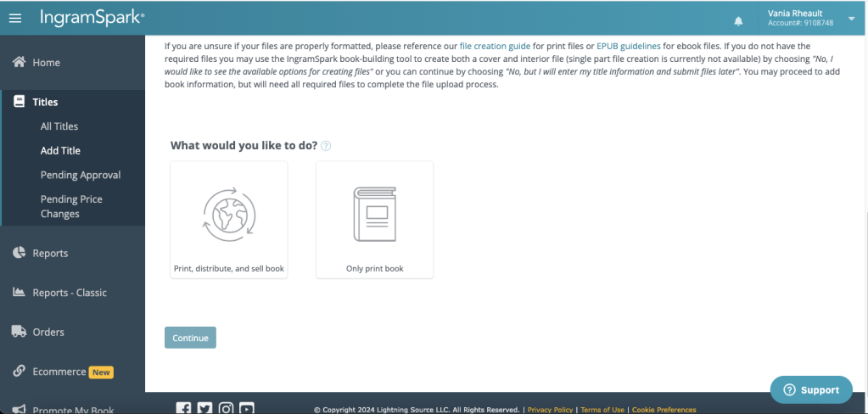Viewport: 868px width, 414px height.
Task: Open the Instagram footer icon
Action: coord(226,408)
